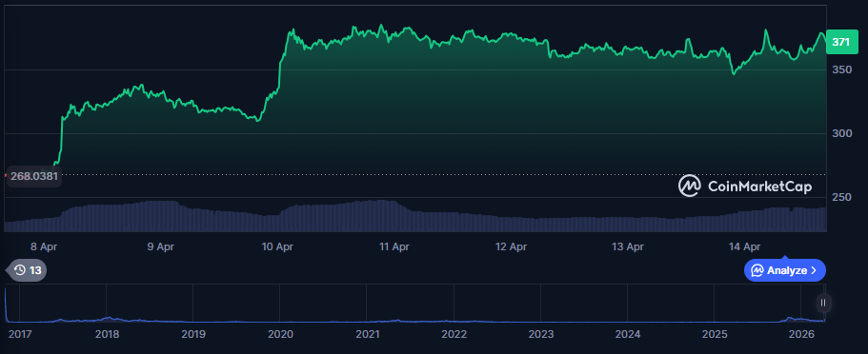Screen dimensions: 868x354
Task: Select 2018 on the overview timeline
Action: [107, 334]
